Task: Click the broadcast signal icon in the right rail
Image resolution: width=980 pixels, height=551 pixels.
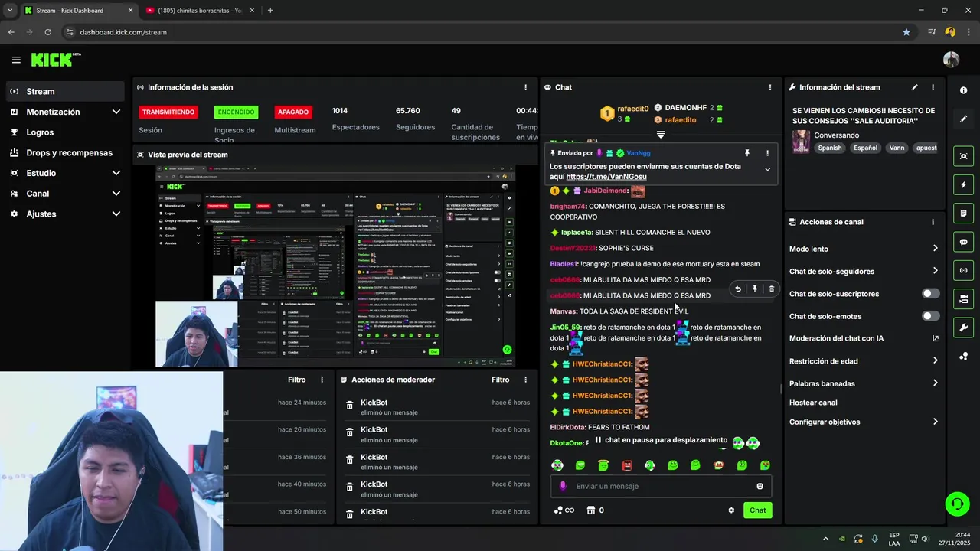Action: [964, 270]
